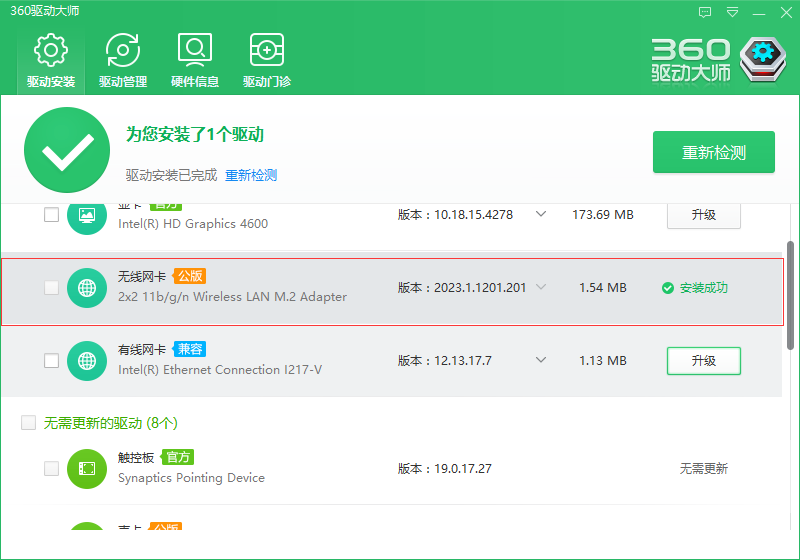Check the 无需更新的驱动 (8个) checkbox
Image resolution: width=800 pixels, height=560 pixels.
pos(29,422)
